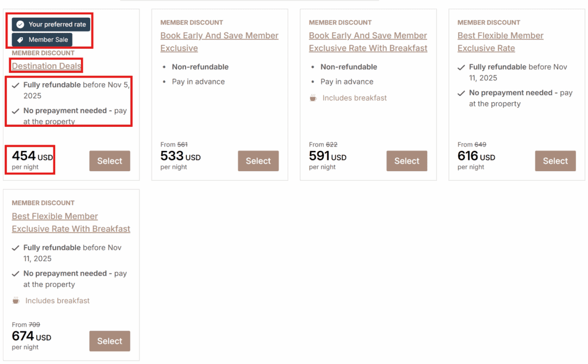588x364 pixels.
Task: Click the coffee cup icon beside Includes breakfast on bottom card
Action: coord(16,300)
